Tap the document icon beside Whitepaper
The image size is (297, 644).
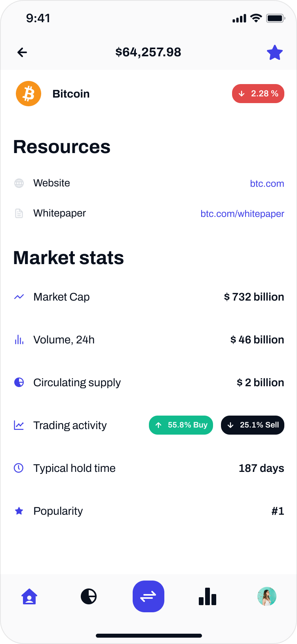coord(19,213)
